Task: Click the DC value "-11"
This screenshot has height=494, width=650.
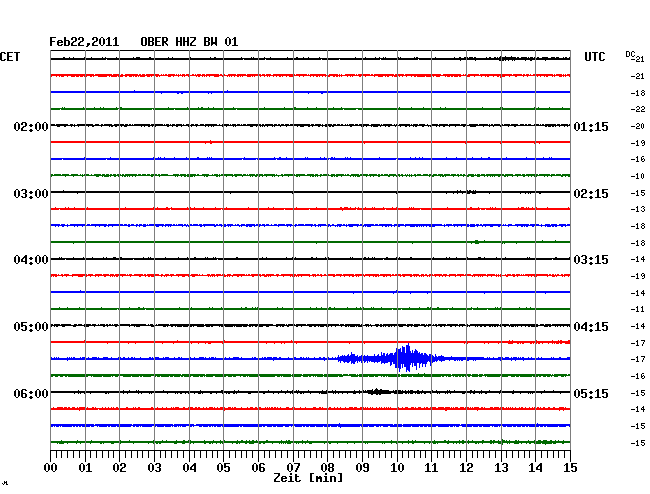Action: pos(638,309)
